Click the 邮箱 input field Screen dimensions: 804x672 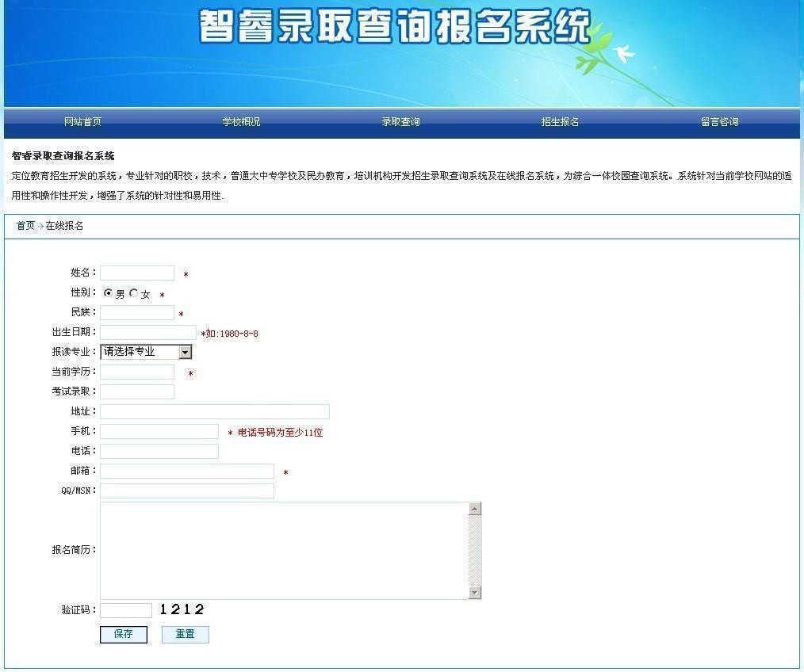(x=187, y=472)
